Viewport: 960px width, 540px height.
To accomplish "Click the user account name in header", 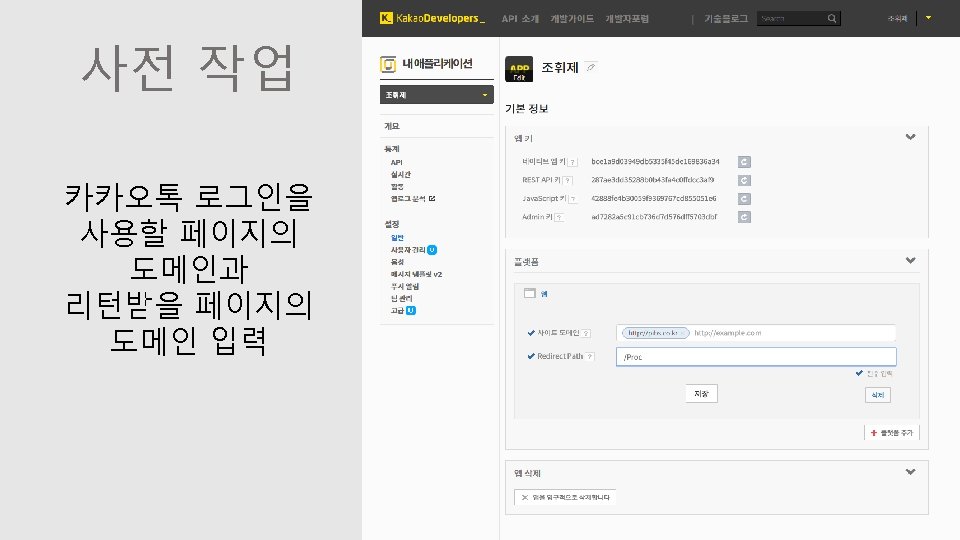I will [x=897, y=18].
